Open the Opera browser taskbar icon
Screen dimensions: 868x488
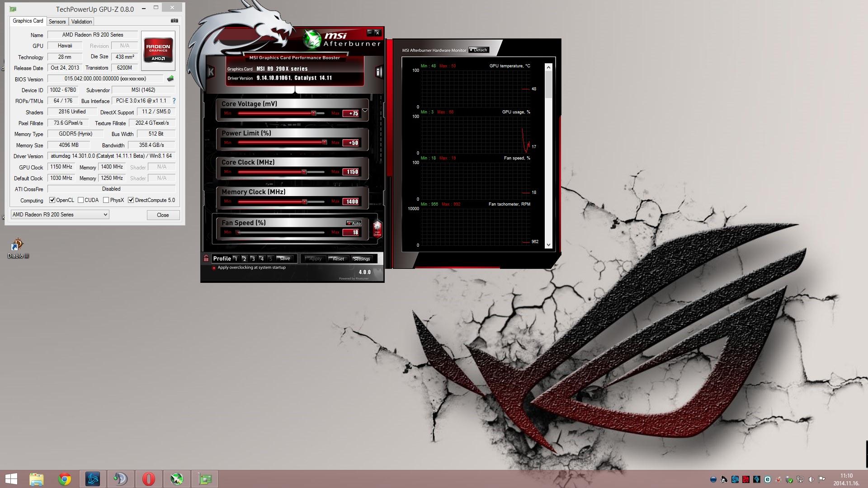pyautogui.click(x=149, y=479)
